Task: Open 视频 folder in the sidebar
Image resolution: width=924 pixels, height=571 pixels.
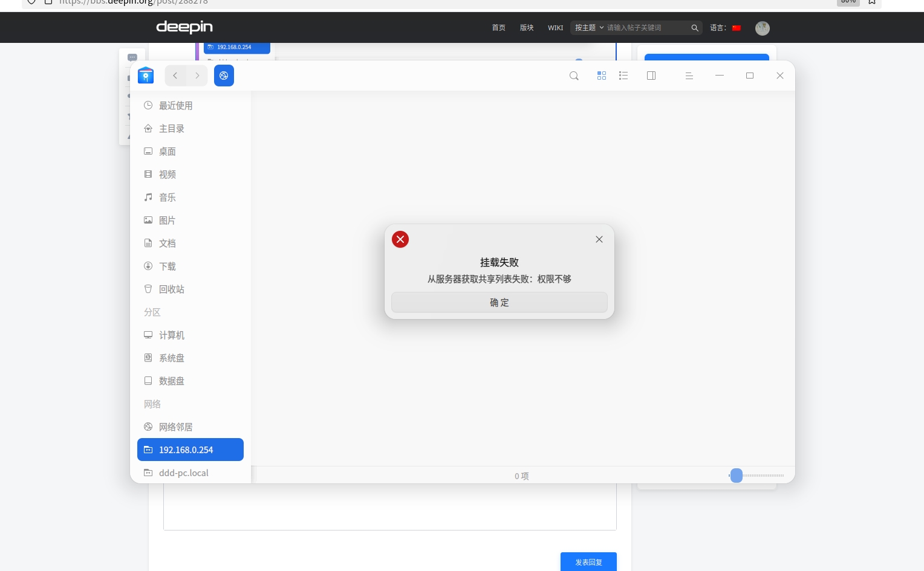Action: [190, 175]
